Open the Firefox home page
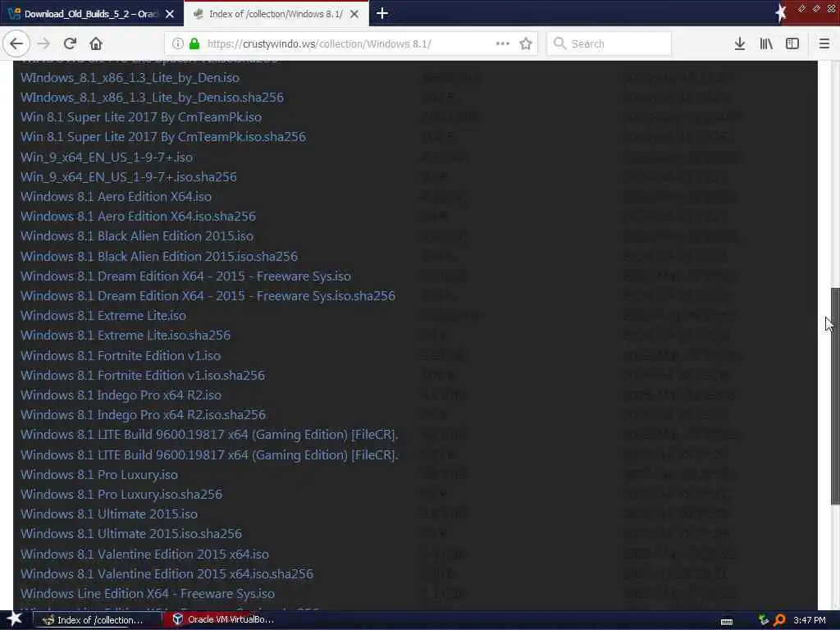Screen dimensions: 840x630 click(x=96, y=43)
